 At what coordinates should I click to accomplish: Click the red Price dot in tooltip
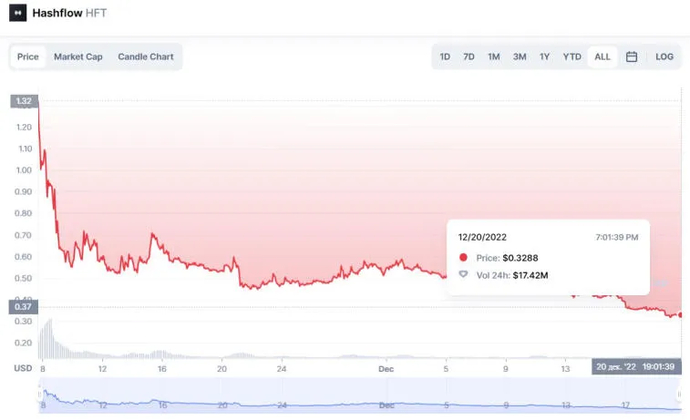[462, 258]
